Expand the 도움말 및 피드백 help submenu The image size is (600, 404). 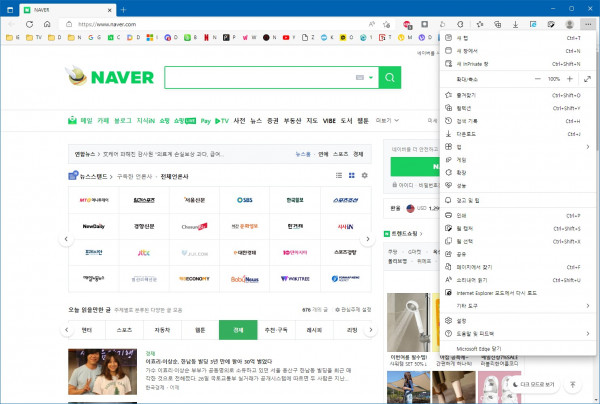(517, 334)
